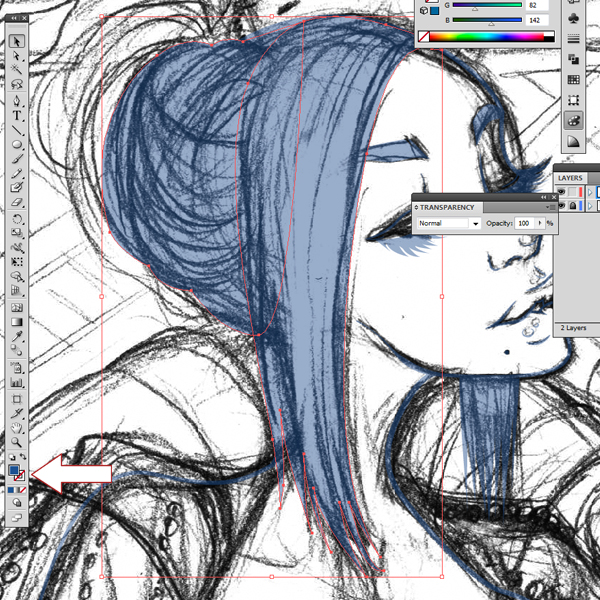Select the Gradient tool
600x600 pixels.
(16, 322)
